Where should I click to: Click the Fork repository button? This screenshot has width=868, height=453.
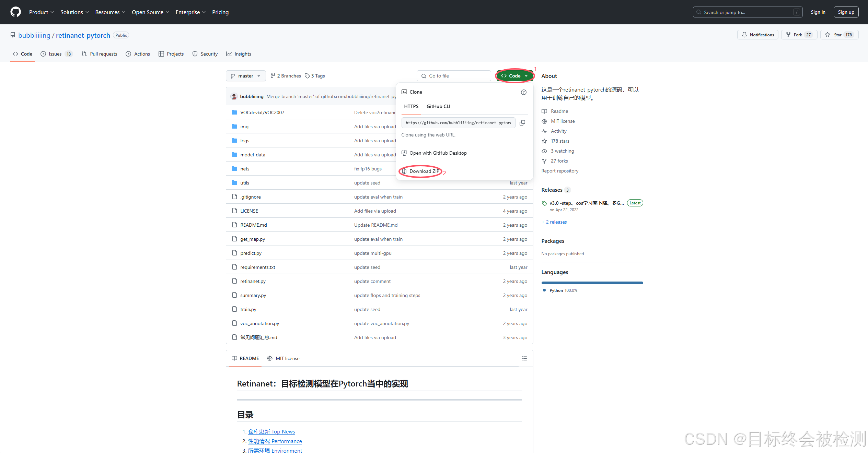(798, 35)
